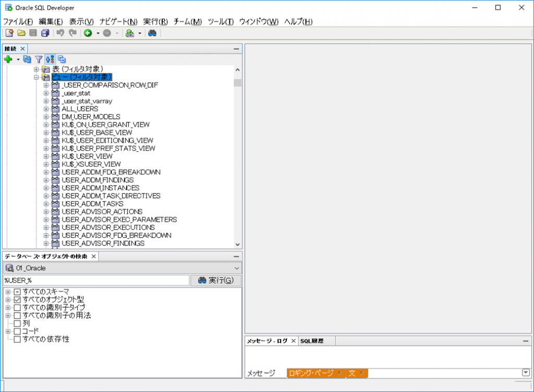
Task: Click the Schema Browser icon next to the funnel
Action: 50,59
